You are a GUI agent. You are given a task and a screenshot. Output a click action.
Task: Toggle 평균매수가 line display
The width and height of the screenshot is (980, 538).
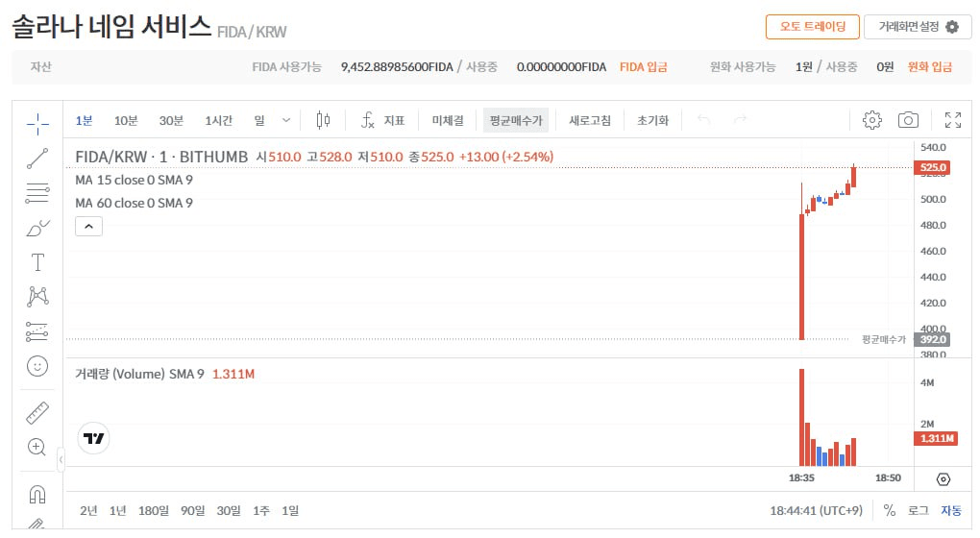(516, 120)
